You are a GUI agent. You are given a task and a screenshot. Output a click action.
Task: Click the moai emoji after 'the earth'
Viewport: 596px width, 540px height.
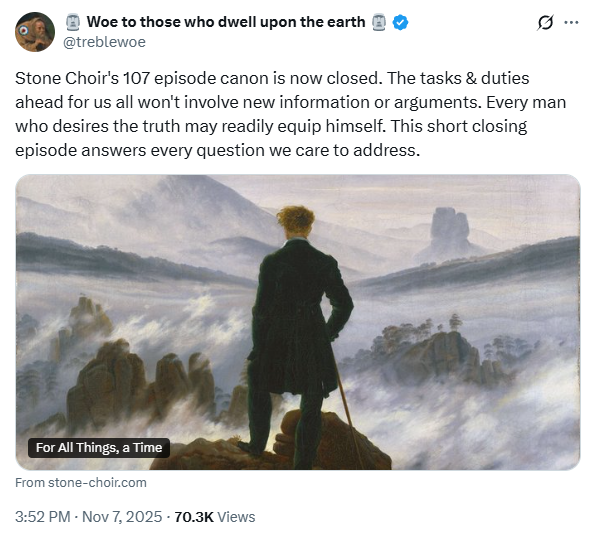click(379, 22)
